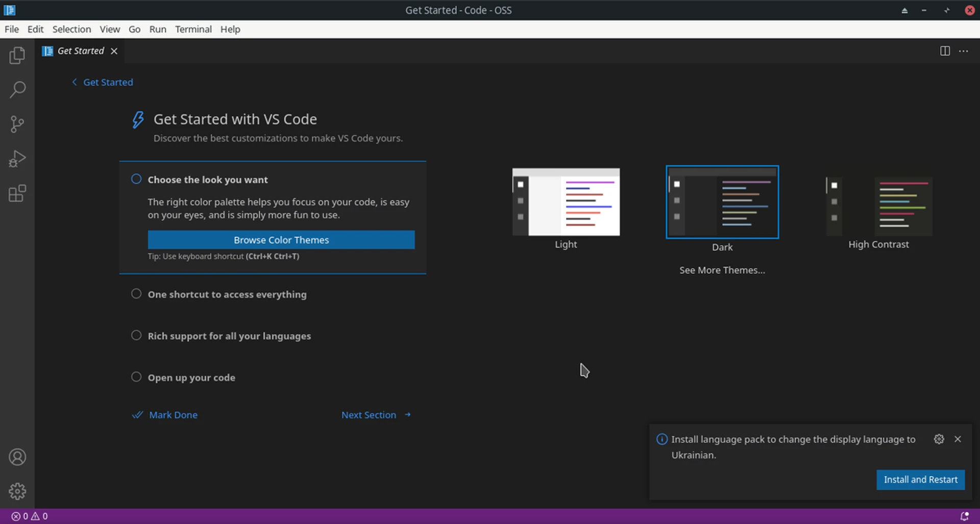Open the Search view in activity bar
Viewport: 980px width, 524px height.
[x=17, y=90]
